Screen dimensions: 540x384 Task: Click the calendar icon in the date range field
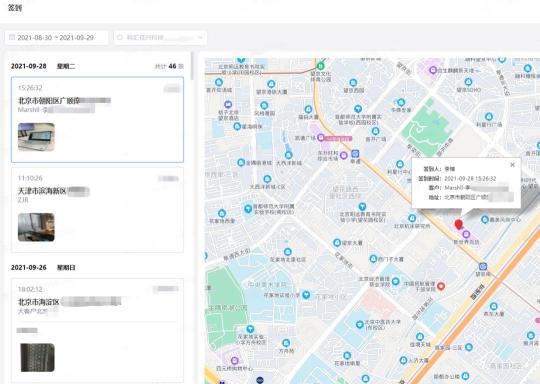tap(12, 37)
